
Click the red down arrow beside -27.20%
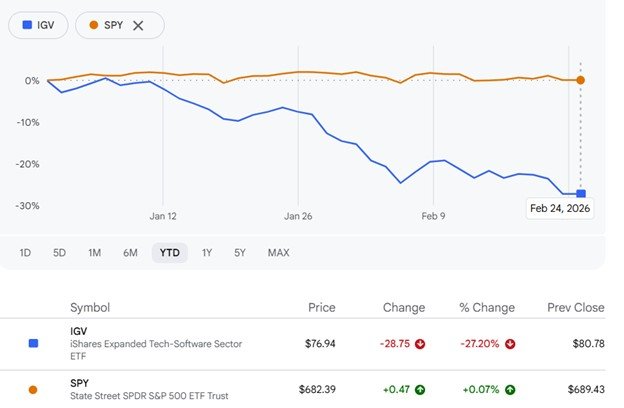[x=510, y=343]
